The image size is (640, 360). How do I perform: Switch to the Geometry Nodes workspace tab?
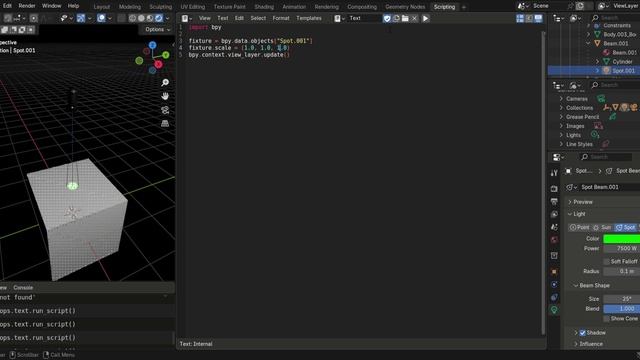tap(405, 7)
